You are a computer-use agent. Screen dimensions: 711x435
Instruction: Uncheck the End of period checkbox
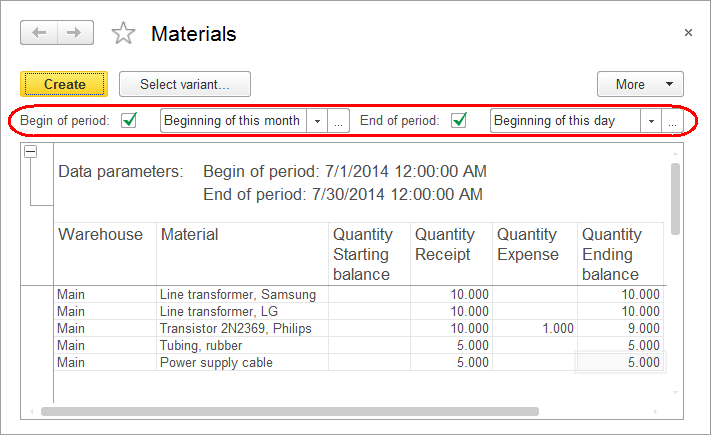pyautogui.click(x=459, y=120)
